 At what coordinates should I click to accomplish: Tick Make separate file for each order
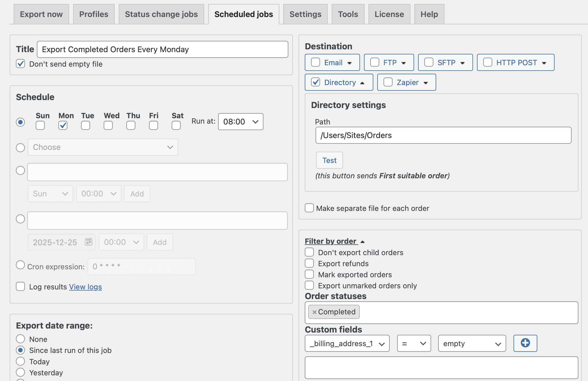(309, 208)
